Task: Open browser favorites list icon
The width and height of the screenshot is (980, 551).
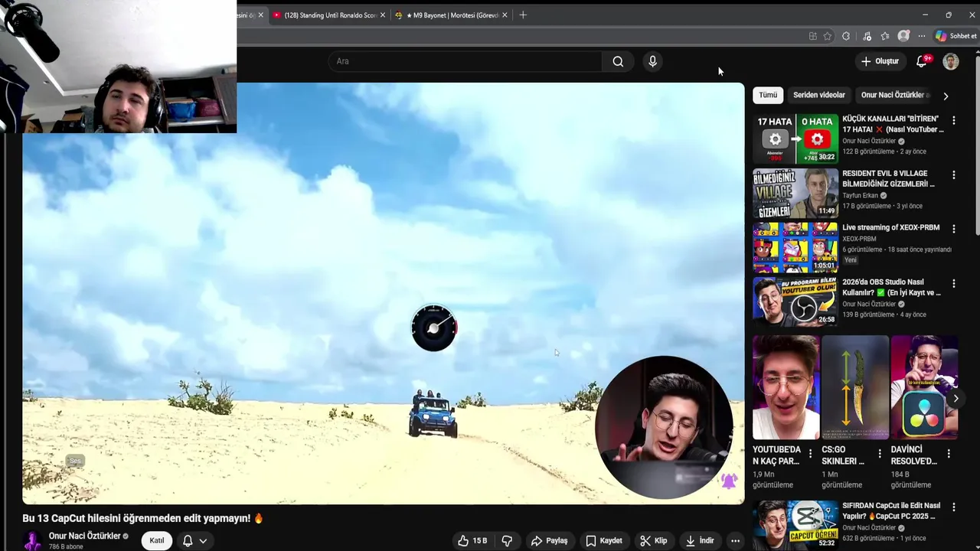Action: coord(885,36)
